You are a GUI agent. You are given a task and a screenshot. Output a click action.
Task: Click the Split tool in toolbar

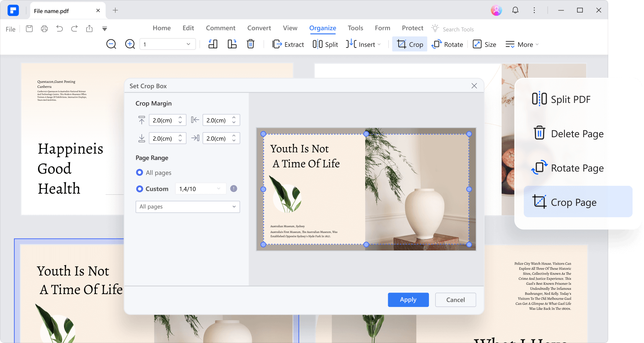(x=325, y=44)
